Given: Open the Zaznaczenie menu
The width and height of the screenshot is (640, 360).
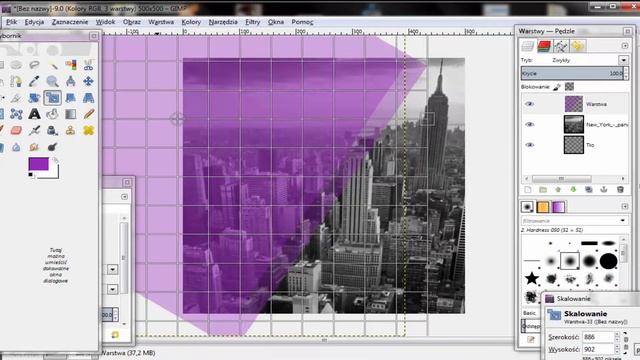Looking at the screenshot, I should [70, 22].
